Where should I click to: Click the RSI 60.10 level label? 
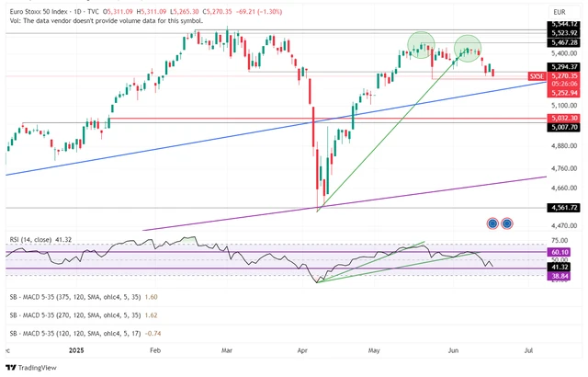pos(560,252)
